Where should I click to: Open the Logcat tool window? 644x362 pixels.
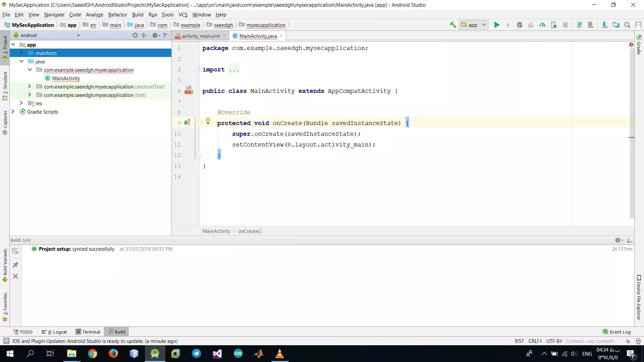pos(54,332)
